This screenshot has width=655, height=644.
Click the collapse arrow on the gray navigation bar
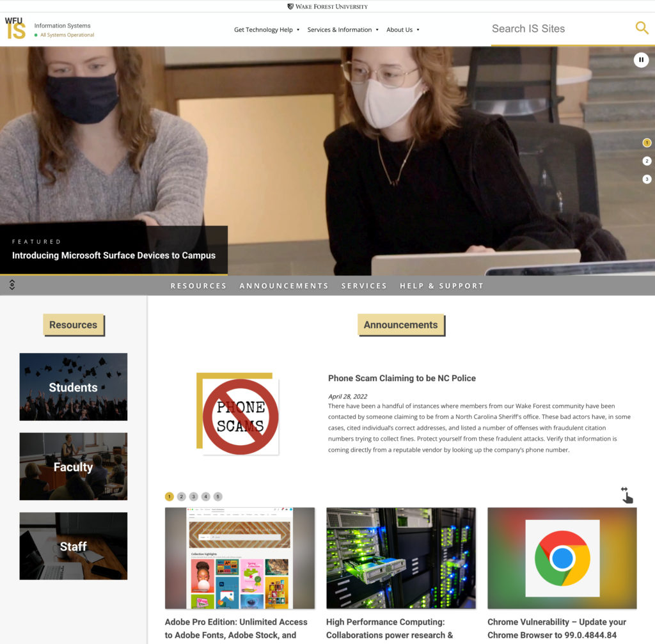coord(12,285)
